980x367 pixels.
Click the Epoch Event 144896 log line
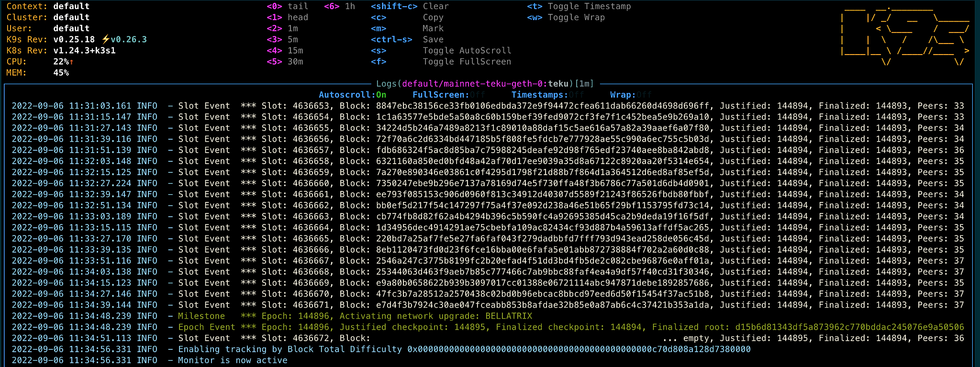point(488,327)
